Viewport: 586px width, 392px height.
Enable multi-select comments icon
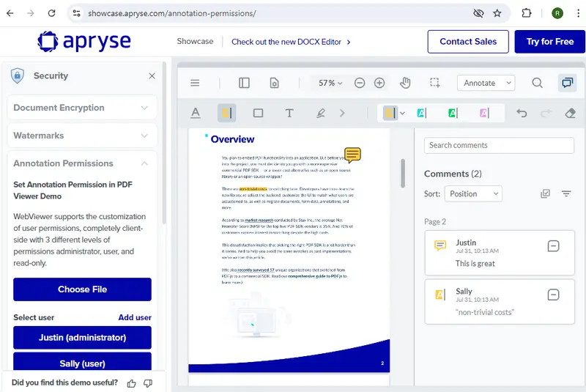click(x=545, y=193)
